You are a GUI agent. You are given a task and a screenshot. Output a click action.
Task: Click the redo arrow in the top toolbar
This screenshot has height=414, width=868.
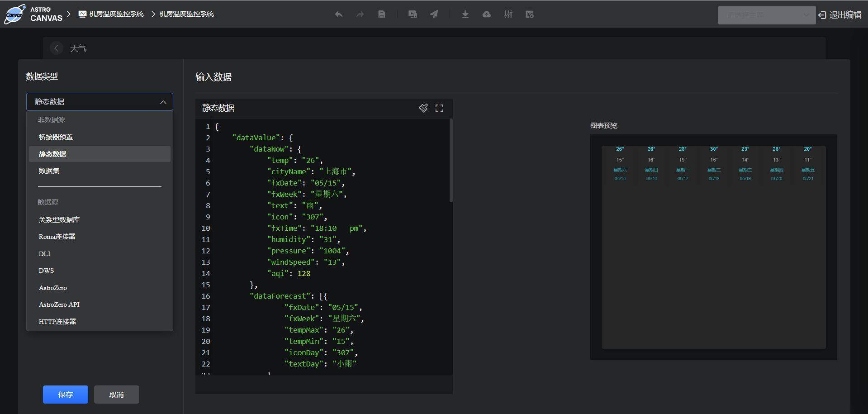click(x=360, y=14)
